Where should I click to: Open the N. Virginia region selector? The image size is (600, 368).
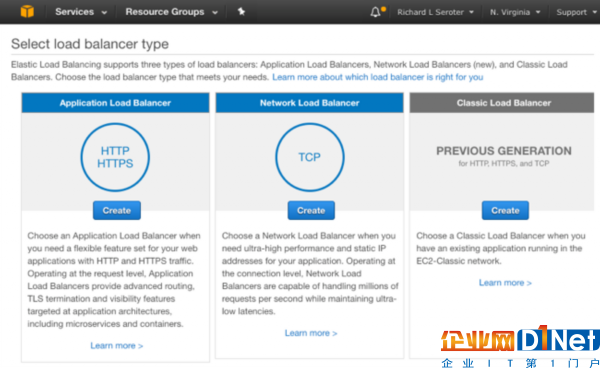(x=515, y=12)
